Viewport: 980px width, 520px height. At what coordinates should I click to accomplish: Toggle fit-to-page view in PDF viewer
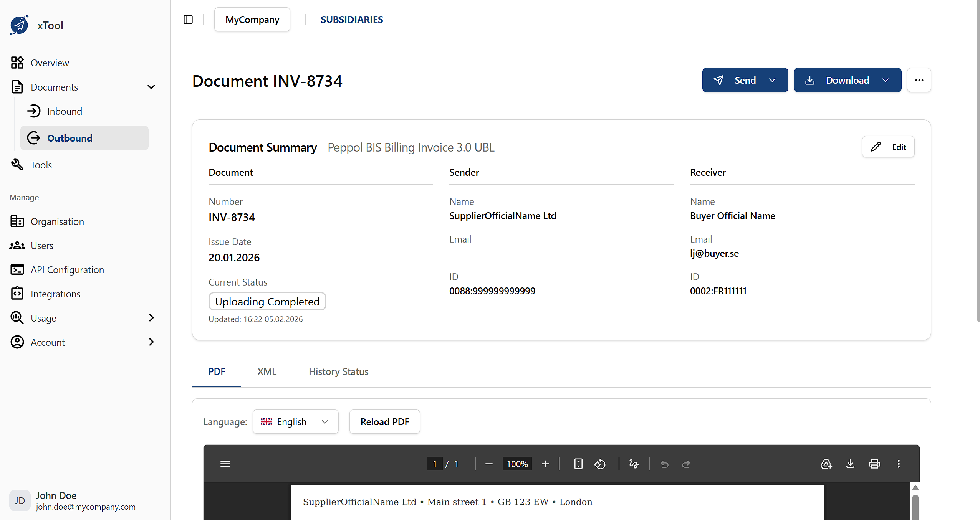(x=578, y=464)
